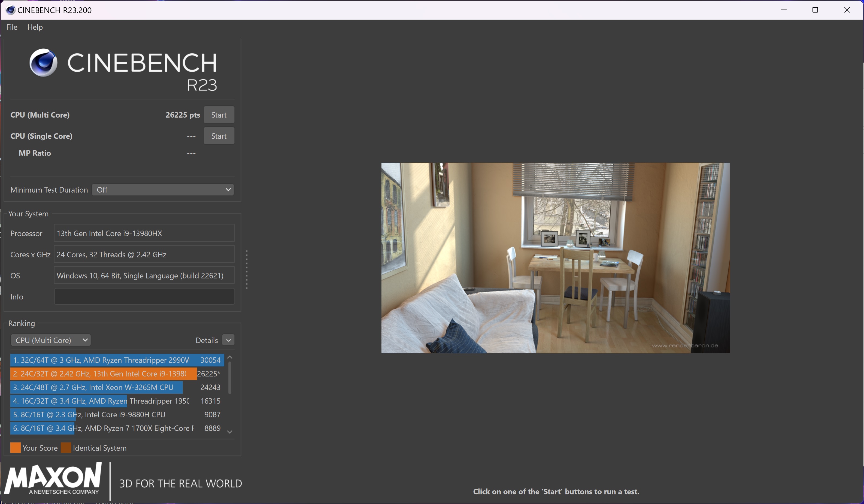Maximize the Cinebench window

(815, 10)
